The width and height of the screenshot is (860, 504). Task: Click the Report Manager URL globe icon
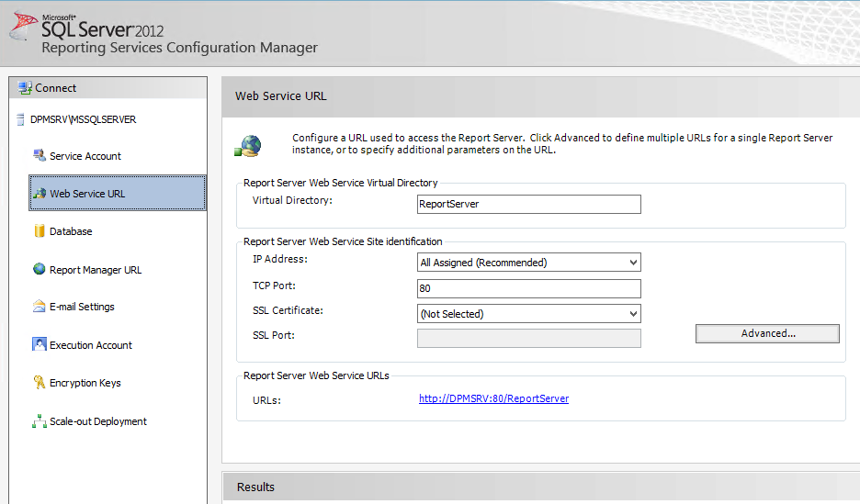pyautogui.click(x=39, y=269)
